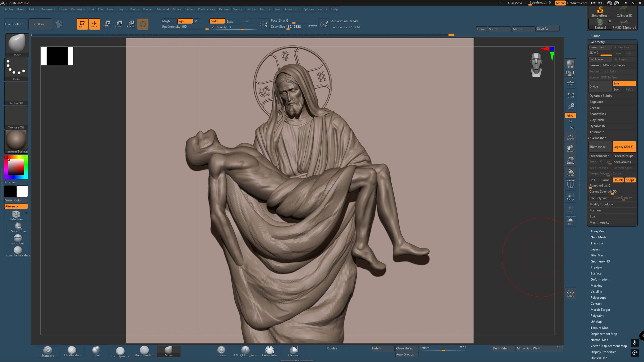
Task: Click the Live Boolean button
Action: click(16, 24)
